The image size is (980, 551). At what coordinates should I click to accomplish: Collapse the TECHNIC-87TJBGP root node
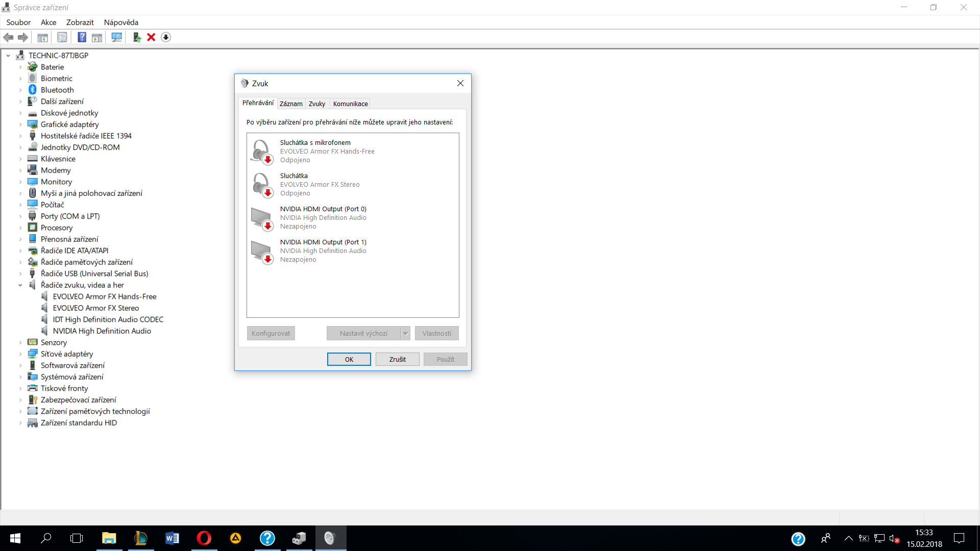8,56
